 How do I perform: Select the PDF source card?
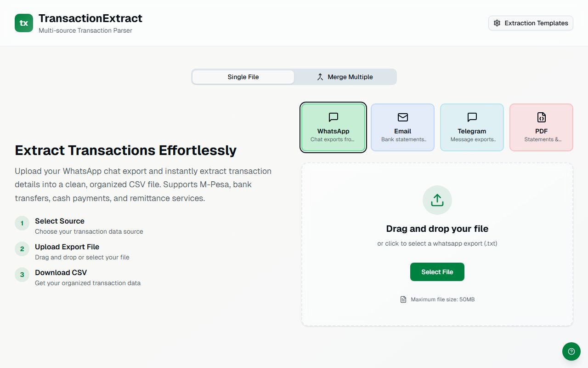pyautogui.click(x=541, y=127)
